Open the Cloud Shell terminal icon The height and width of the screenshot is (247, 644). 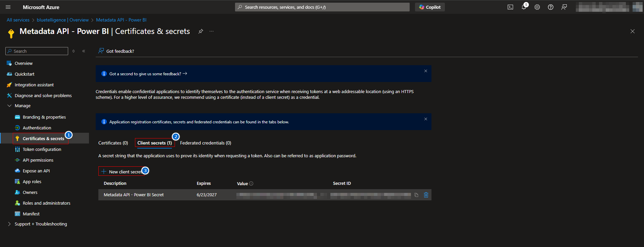click(x=510, y=7)
